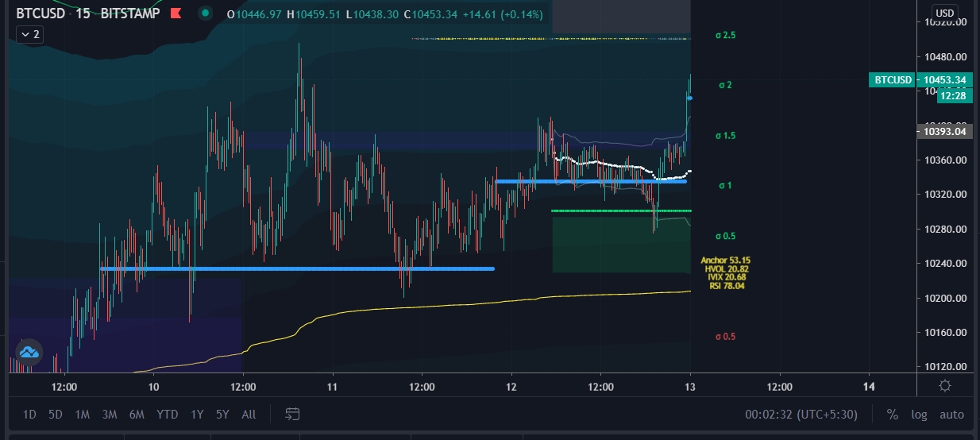Click the BTCUSD price axis label tag

(x=892, y=79)
